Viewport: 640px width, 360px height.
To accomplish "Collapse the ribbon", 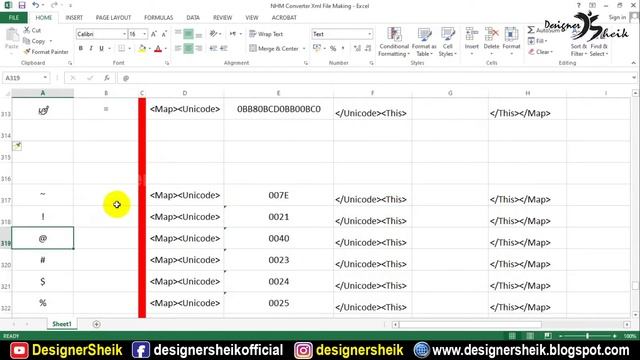I will click(633, 63).
